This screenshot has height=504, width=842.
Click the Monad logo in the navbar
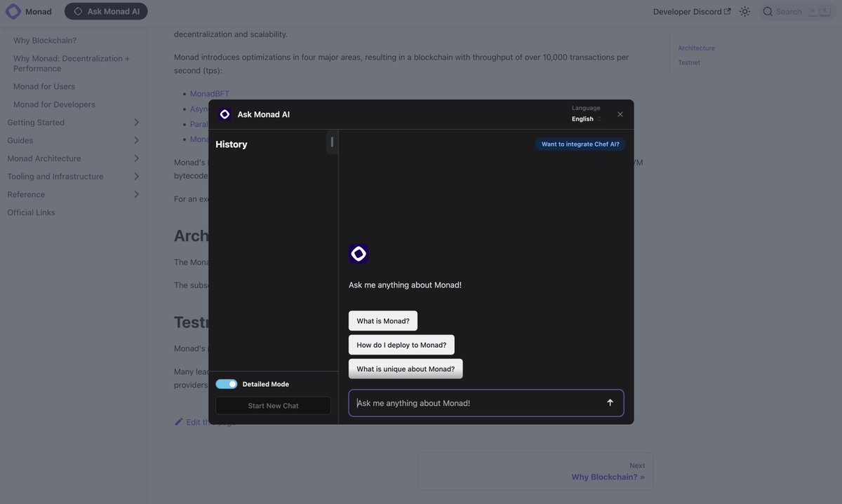tap(13, 11)
